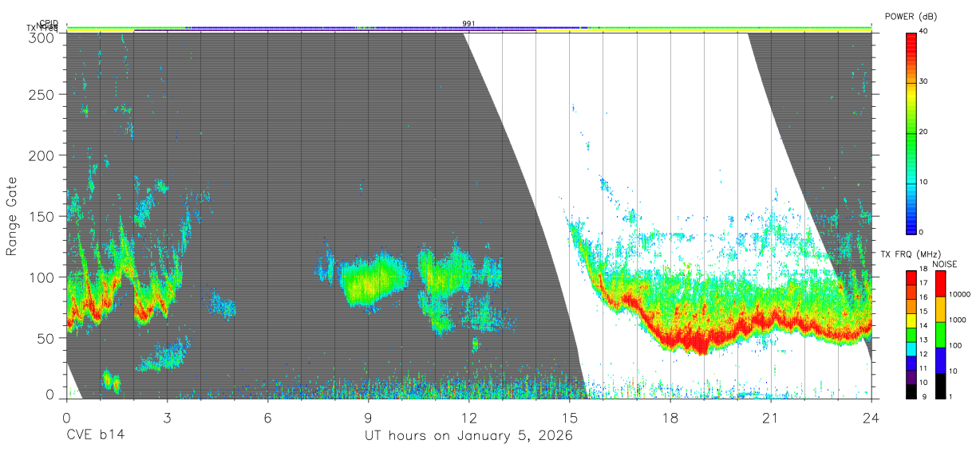This screenshot has height=452, width=980.
Task: Click the '150' range gate tick label
Action: point(42,216)
